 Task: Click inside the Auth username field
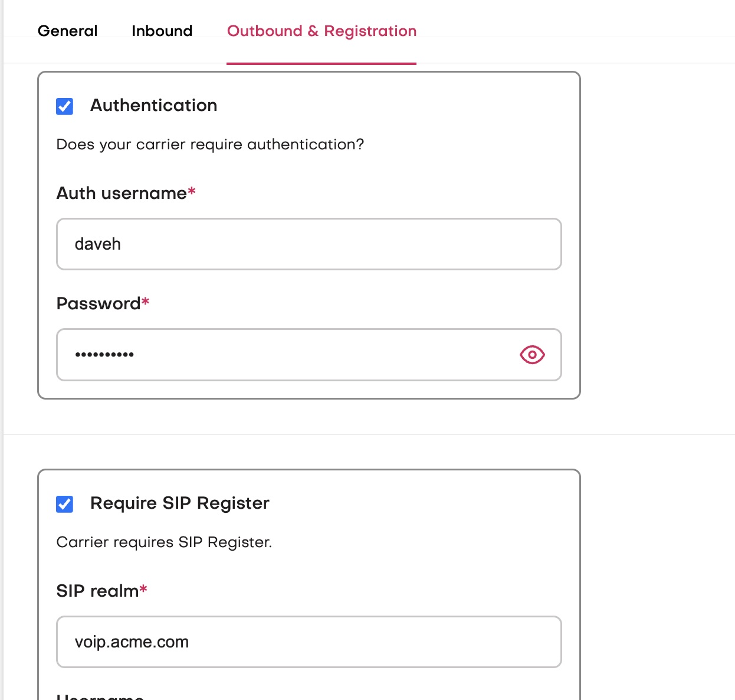pos(309,244)
